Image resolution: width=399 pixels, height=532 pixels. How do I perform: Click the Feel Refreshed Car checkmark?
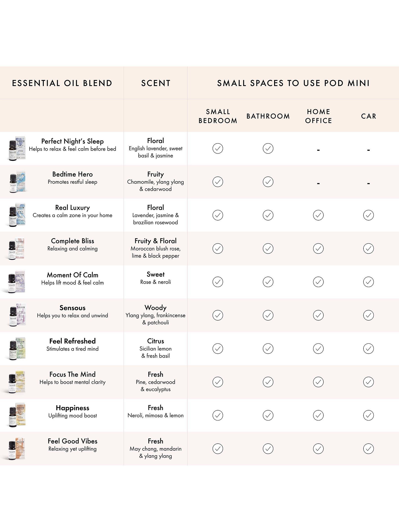click(x=368, y=349)
